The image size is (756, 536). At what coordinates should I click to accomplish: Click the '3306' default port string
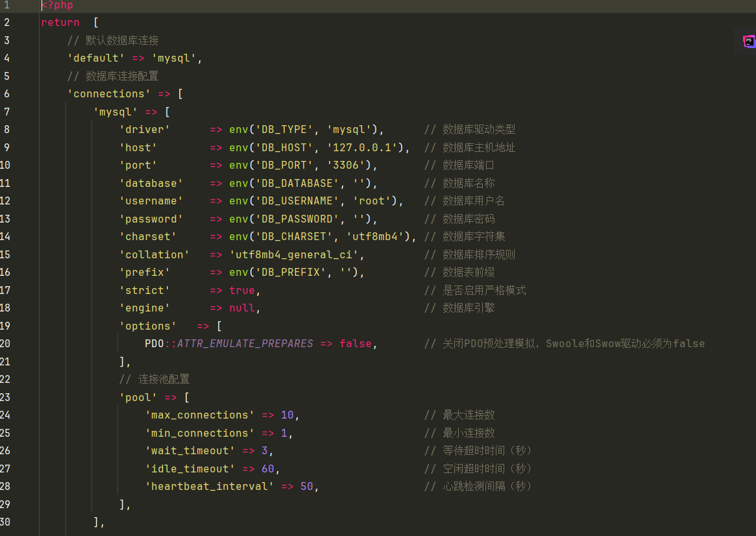[346, 165]
